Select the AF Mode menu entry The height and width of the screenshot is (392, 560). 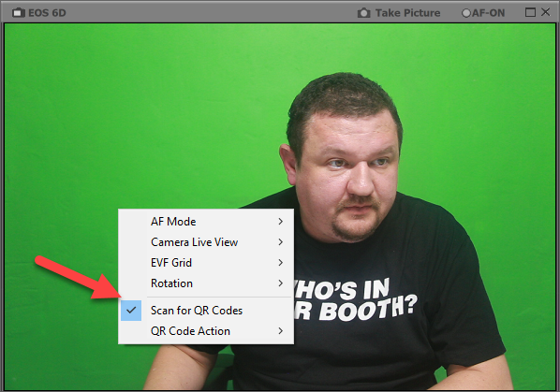pyautogui.click(x=206, y=222)
